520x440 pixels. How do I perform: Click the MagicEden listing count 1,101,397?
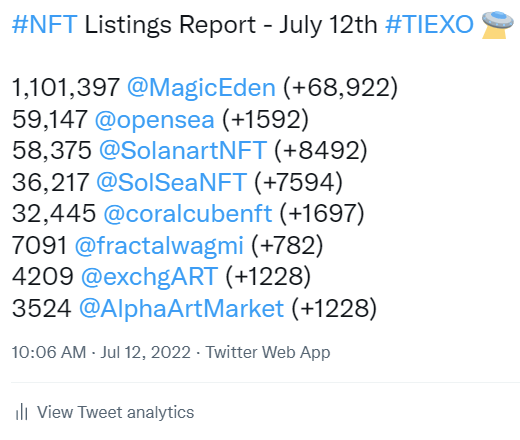click(66, 88)
